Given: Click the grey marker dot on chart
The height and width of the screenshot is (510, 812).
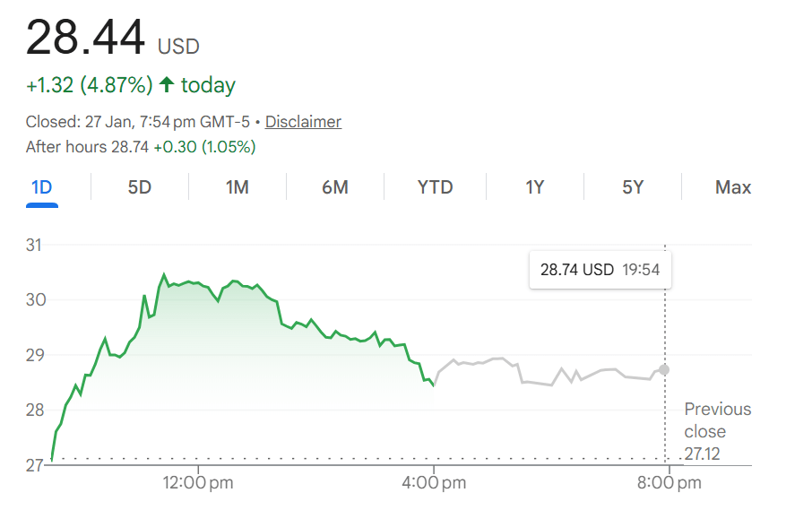Looking at the screenshot, I should click(664, 369).
